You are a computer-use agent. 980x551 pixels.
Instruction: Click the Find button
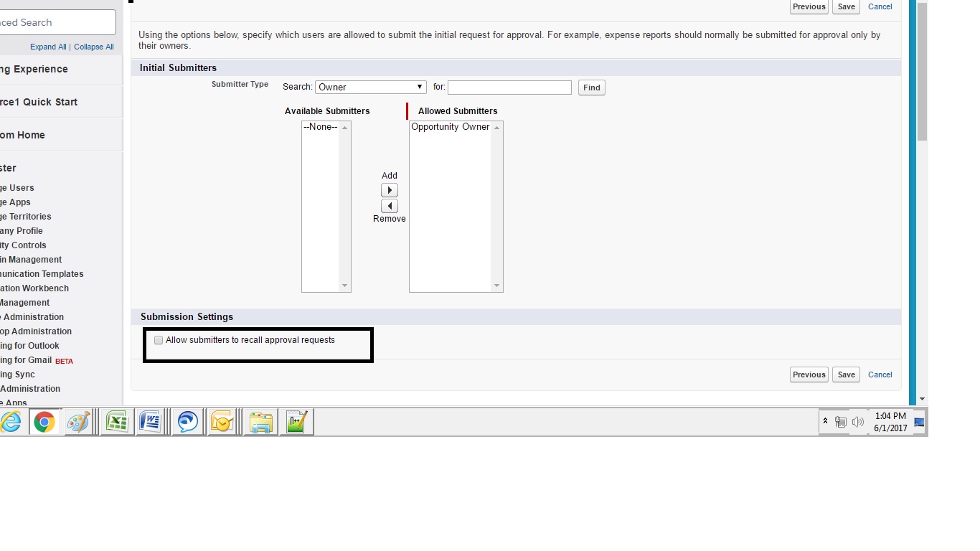pos(592,88)
